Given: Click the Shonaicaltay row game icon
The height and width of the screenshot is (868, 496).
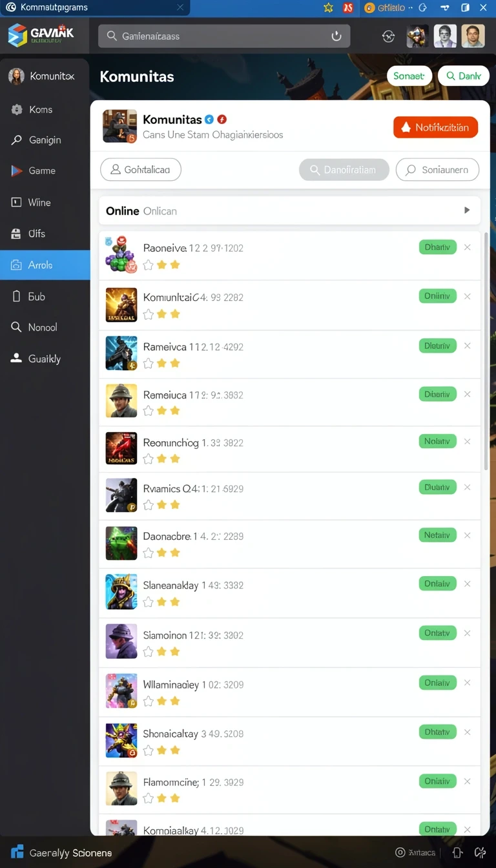Looking at the screenshot, I should [121, 740].
